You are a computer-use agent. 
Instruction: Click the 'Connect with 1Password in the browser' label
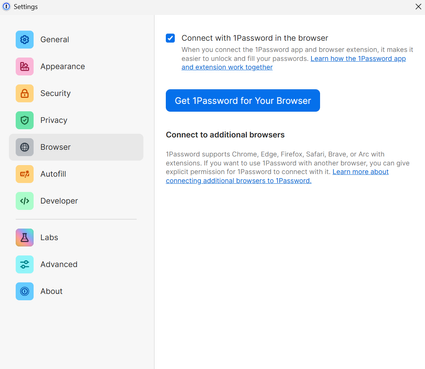pos(255,38)
